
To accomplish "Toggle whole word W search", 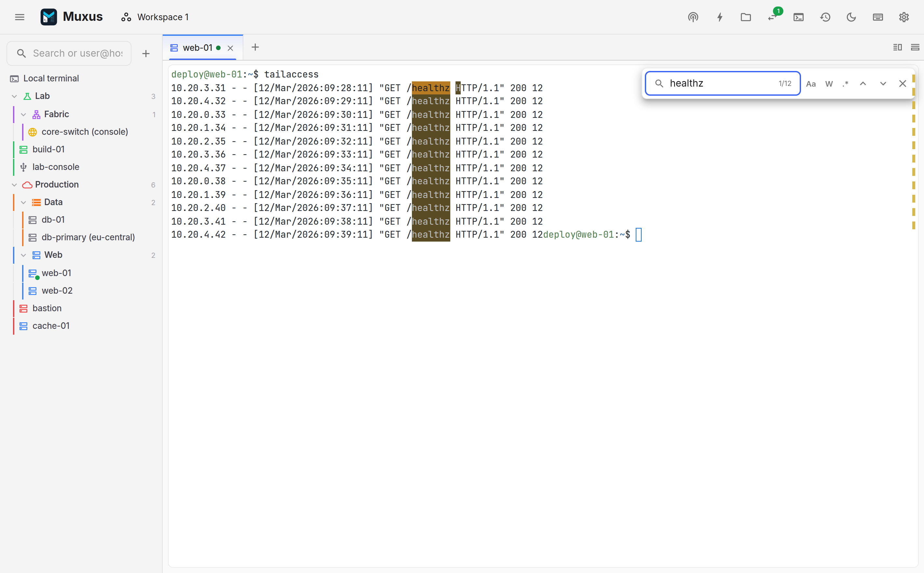I will click(829, 84).
